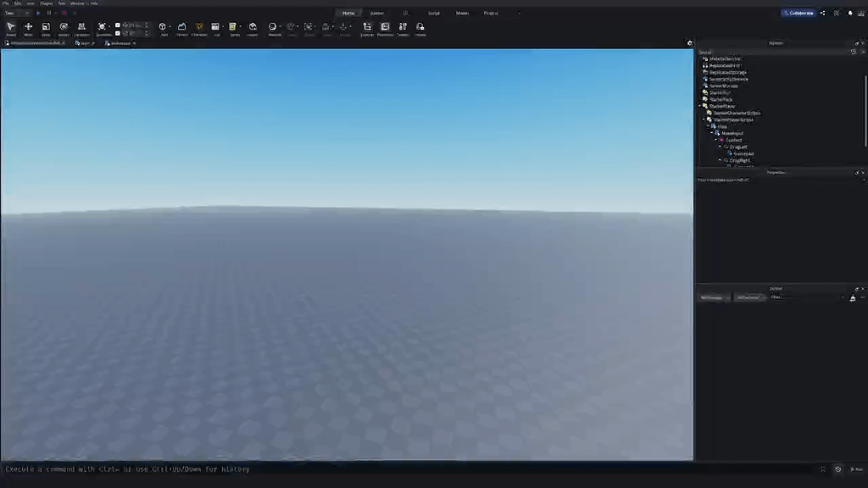The image size is (868, 488).
Task: Select the Gamepad item under DragLeft
Action: tap(743, 154)
